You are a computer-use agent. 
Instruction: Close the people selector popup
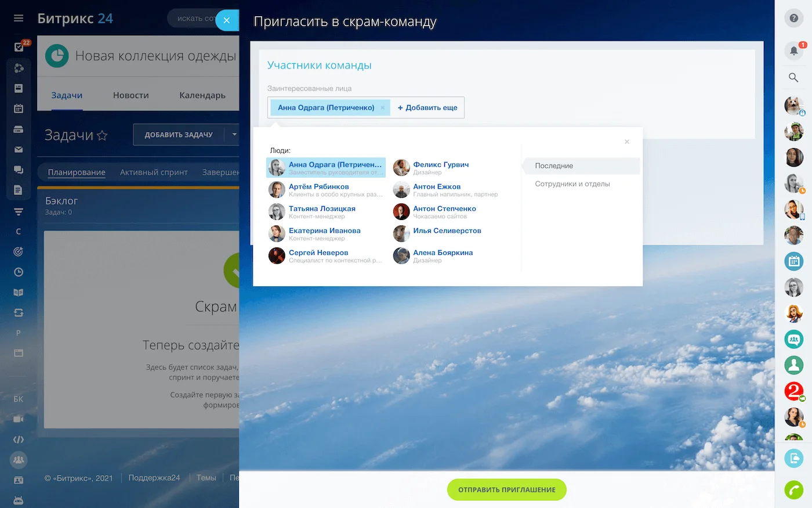(x=626, y=142)
